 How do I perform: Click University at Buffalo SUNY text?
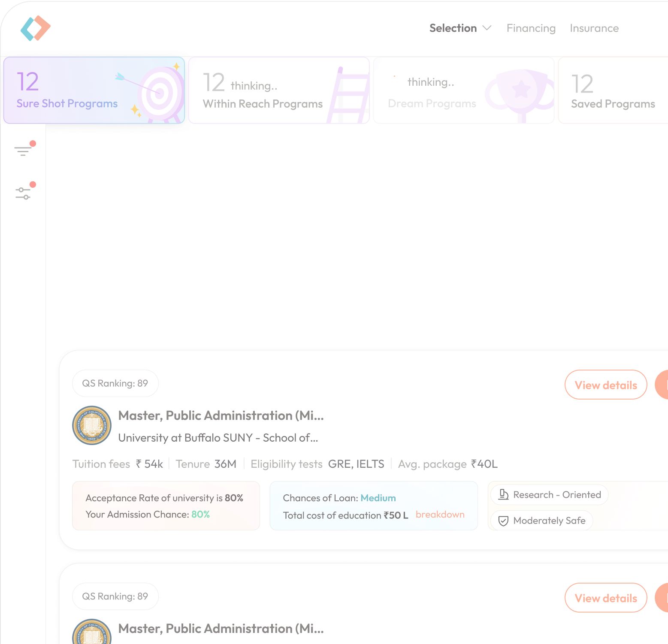[218, 438]
